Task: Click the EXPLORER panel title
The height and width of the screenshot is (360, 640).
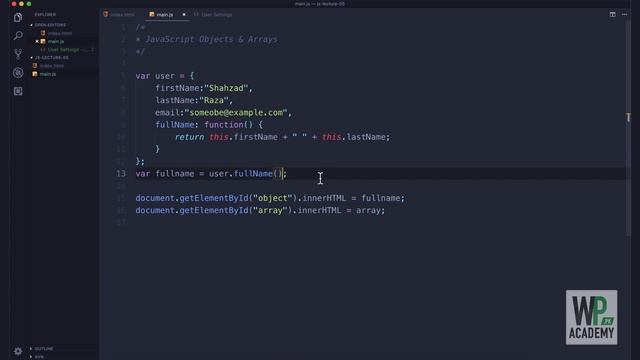Action: (45, 14)
